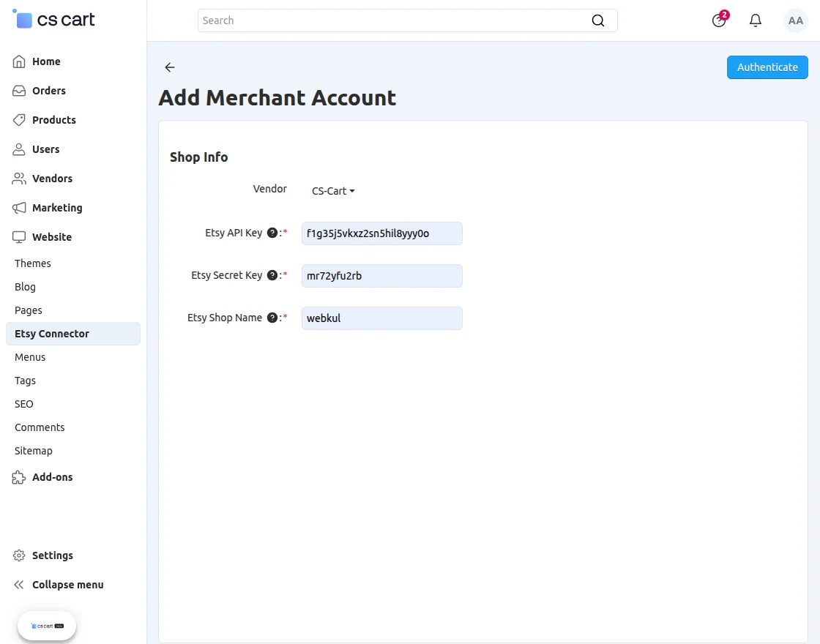Click help tooltip beside Etsy API Key
Screen dimensions: 820x644
tap(272, 233)
